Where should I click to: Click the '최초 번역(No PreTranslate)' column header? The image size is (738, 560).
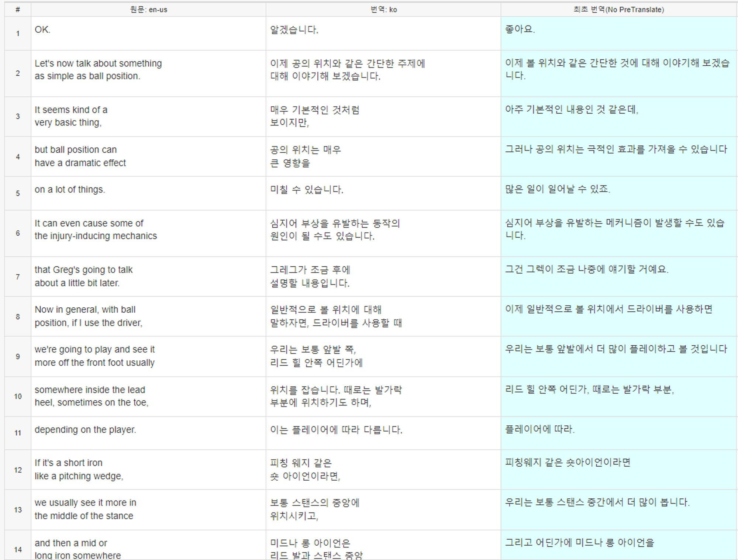[x=618, y=10]
